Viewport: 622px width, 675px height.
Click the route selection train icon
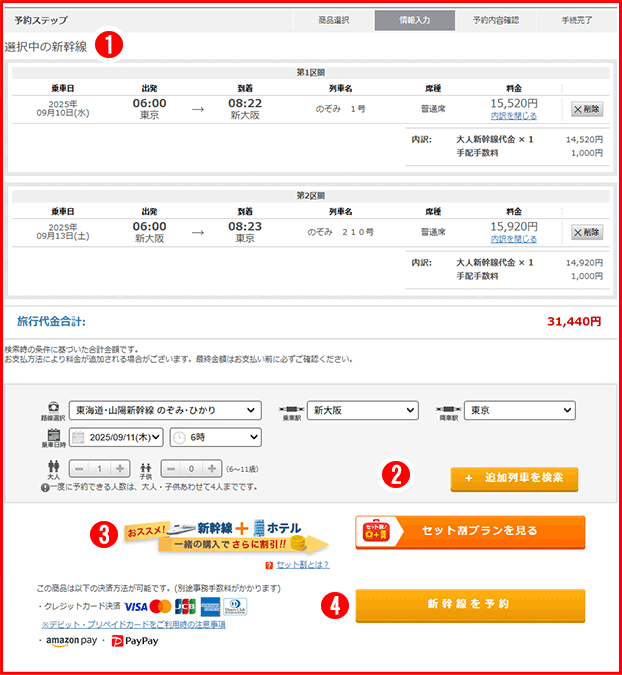pos(53,407)
